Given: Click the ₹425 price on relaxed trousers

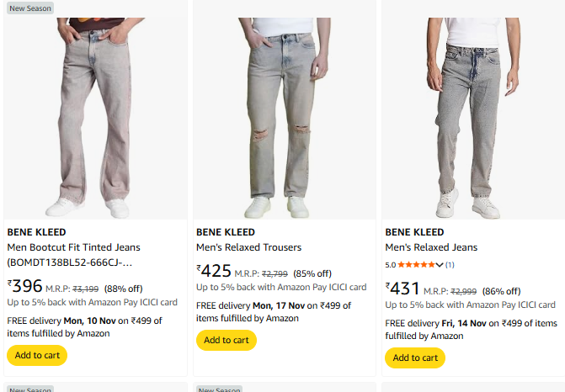Looking at the screenshot, I should click(214, 271).
